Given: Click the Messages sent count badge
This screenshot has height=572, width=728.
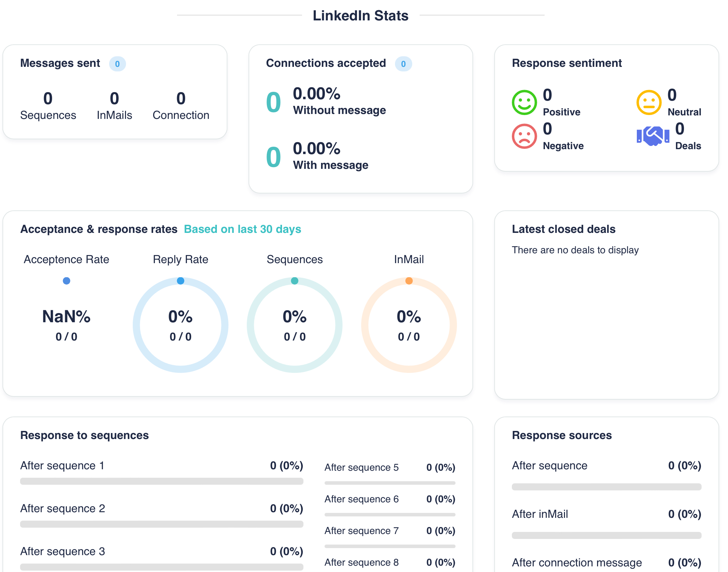Looking at the screenshot, I should tap(117, 64).
